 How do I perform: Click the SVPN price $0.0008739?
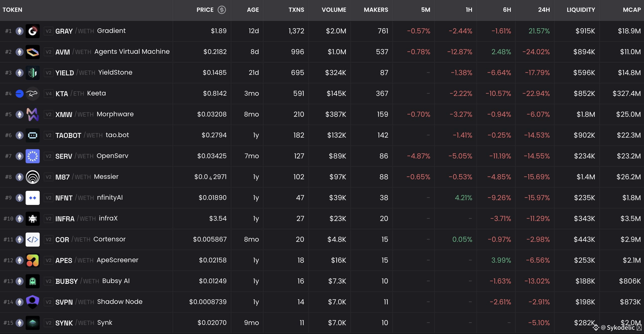[208, 302]
